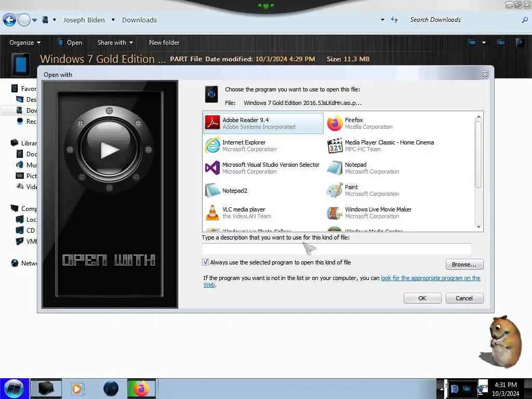Pick the Notepad2 icon
This screenshot has height=399, width=532.
[x=212, y=190]
